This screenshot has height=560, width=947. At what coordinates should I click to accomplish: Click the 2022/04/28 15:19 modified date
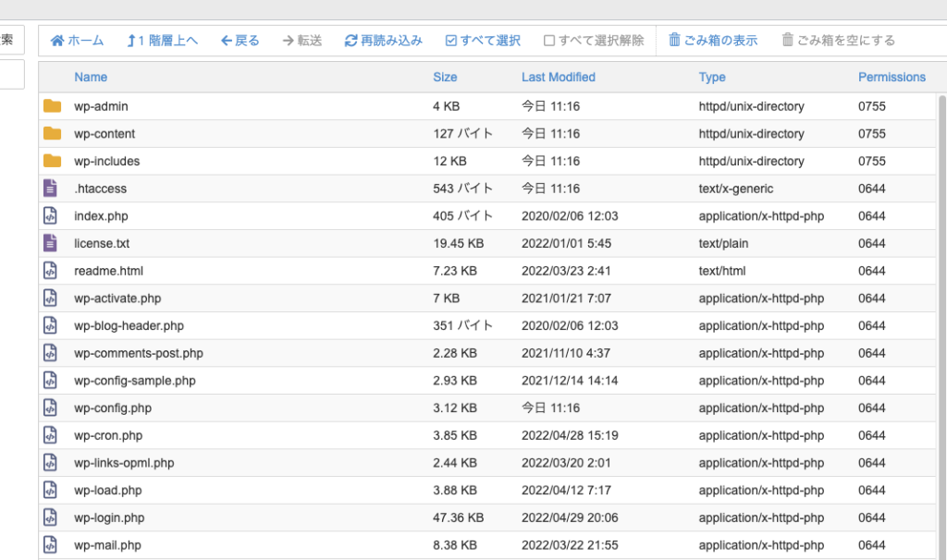[570, 435]
